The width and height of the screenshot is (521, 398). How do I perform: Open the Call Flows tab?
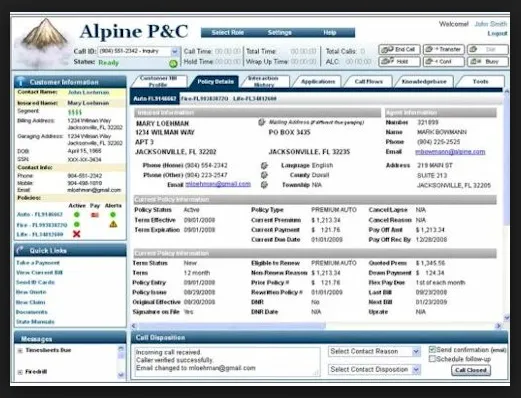tap(369, 82)
